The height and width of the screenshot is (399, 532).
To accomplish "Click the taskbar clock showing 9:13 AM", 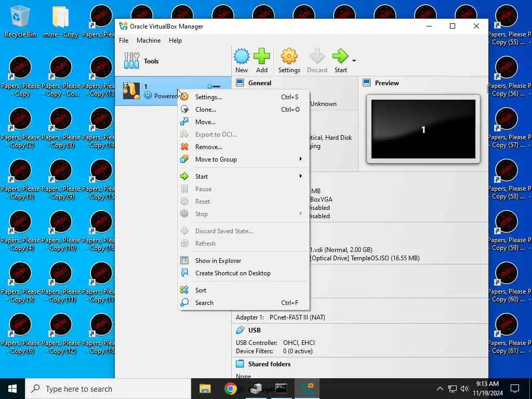I will 487,389.
